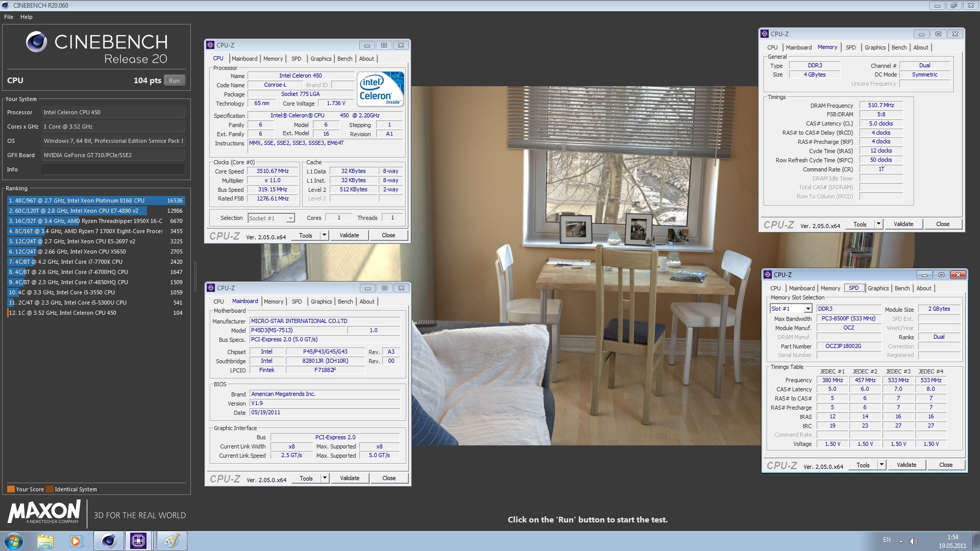The height and width of the screenshot is (551, 980).
Task: Click Validate in CPU window
Action: point(349,235)
